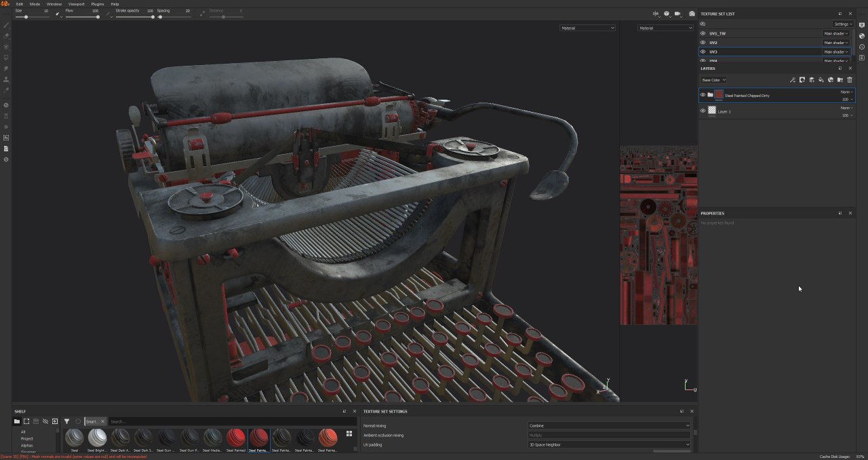Open the 3D viewport Material dropdown
The height and width of the screenshot is (460, 868).
(x=588, y=28)
